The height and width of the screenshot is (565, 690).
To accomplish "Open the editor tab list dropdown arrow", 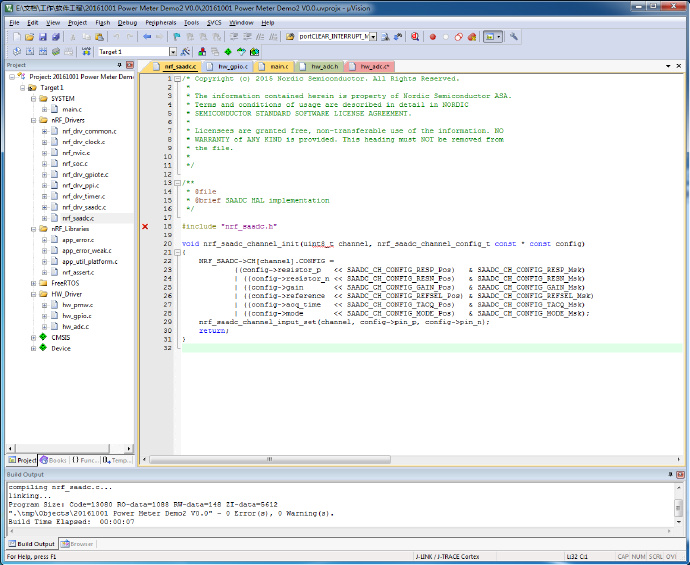I will pos(668,66).
